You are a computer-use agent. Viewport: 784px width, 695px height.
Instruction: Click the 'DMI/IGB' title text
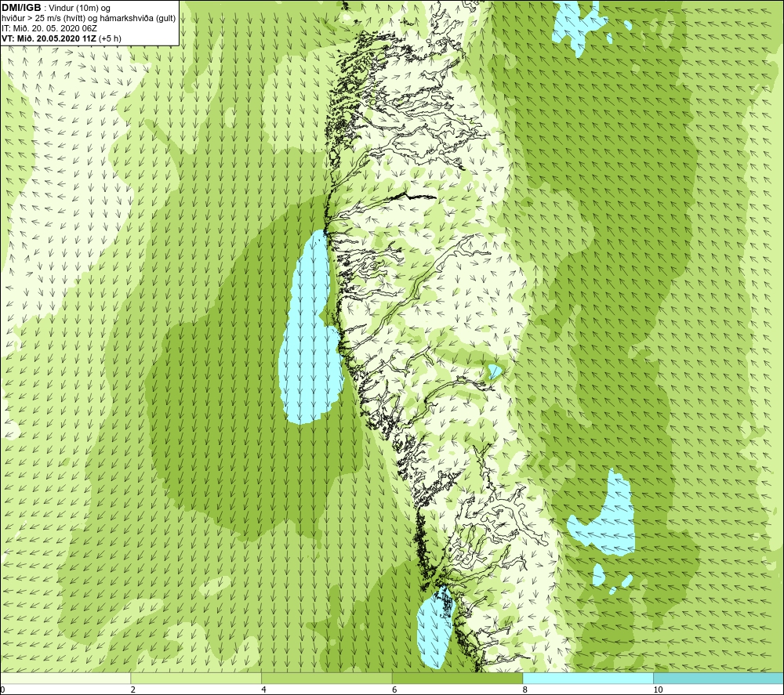pyautogui.click(x=21, y=8)
